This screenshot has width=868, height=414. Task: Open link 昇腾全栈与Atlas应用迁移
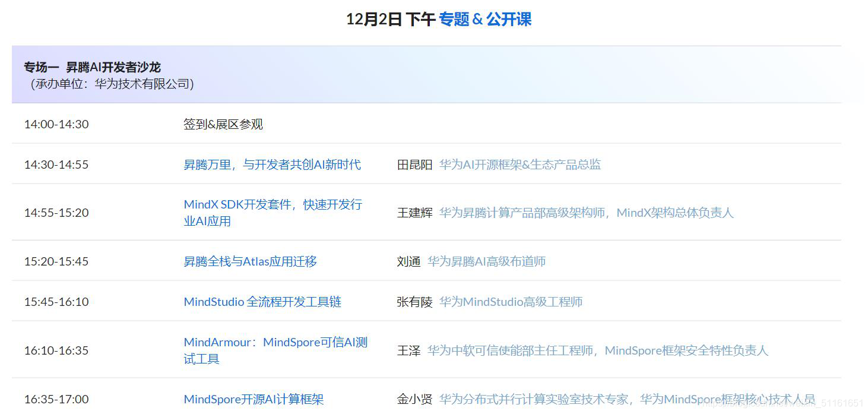tap(250, 261)
